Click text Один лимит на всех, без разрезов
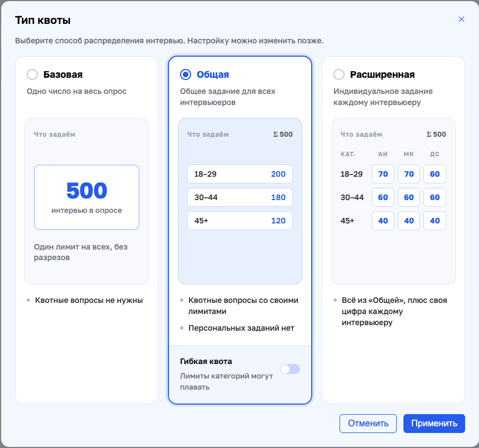This screenshot has width=479, height=448. coord(81,252)
